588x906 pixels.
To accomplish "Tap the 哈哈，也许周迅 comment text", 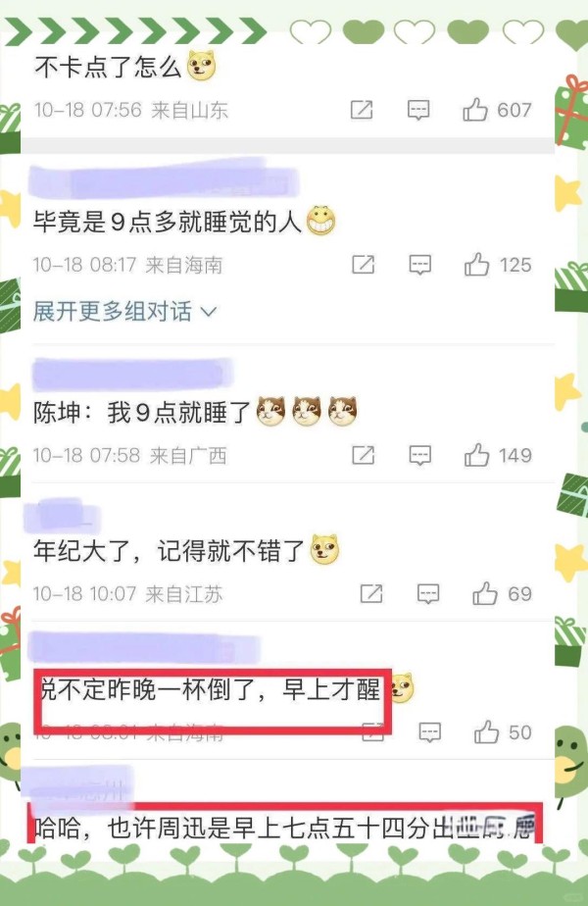I will [x=283, y=829].
